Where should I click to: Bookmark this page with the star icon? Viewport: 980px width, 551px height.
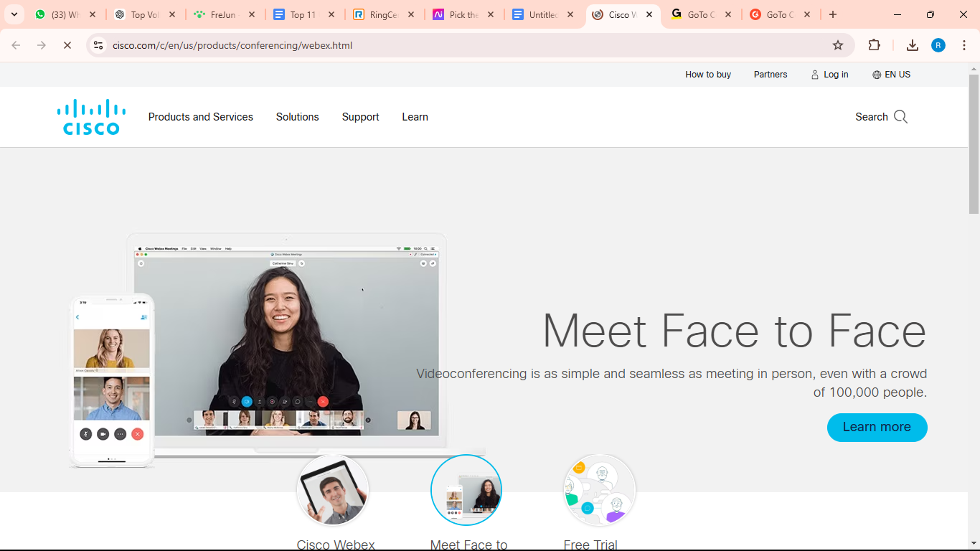tap(838, 45)
